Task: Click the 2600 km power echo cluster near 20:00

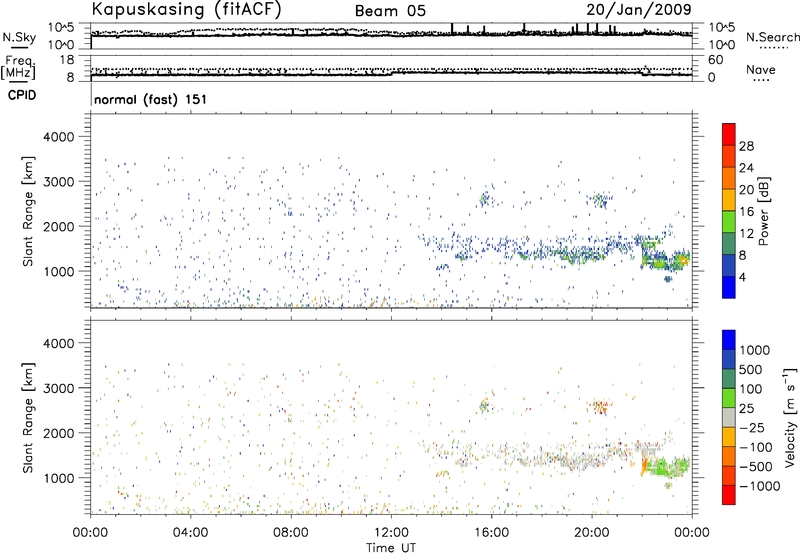Action: tap(602, 199)
